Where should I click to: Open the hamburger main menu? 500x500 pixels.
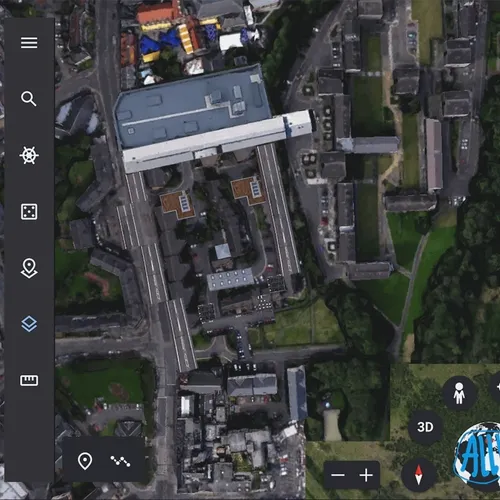coord(29,43)
